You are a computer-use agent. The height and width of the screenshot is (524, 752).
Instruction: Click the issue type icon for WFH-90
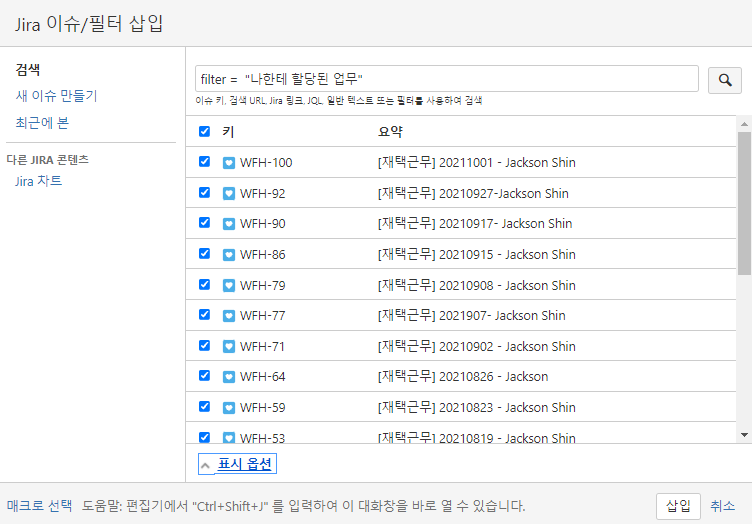pos(229,224)
